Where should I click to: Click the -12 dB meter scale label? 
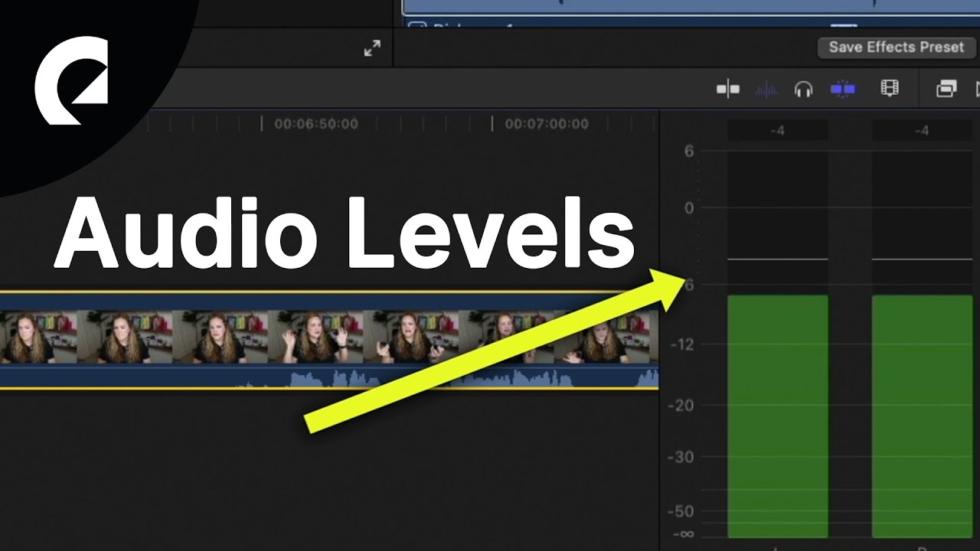tap(681, 344)
